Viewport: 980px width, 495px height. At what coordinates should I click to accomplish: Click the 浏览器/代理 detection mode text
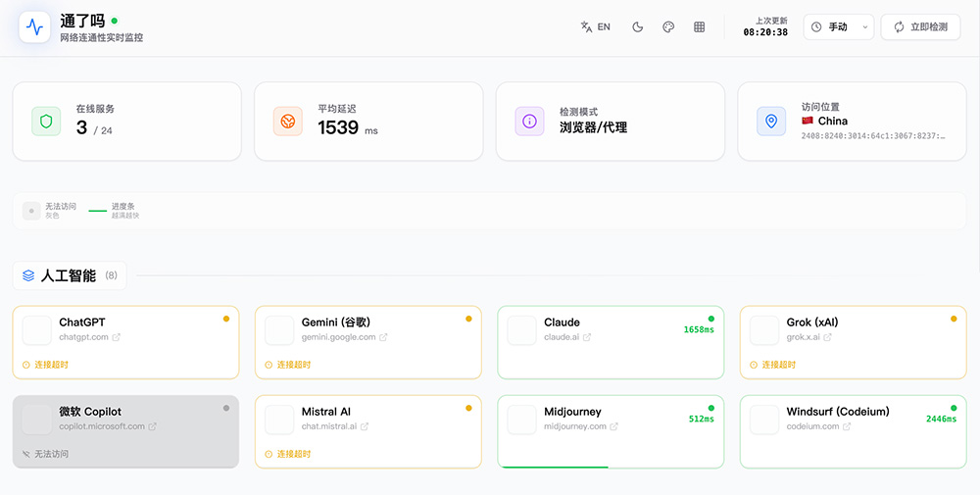point(593,128)
